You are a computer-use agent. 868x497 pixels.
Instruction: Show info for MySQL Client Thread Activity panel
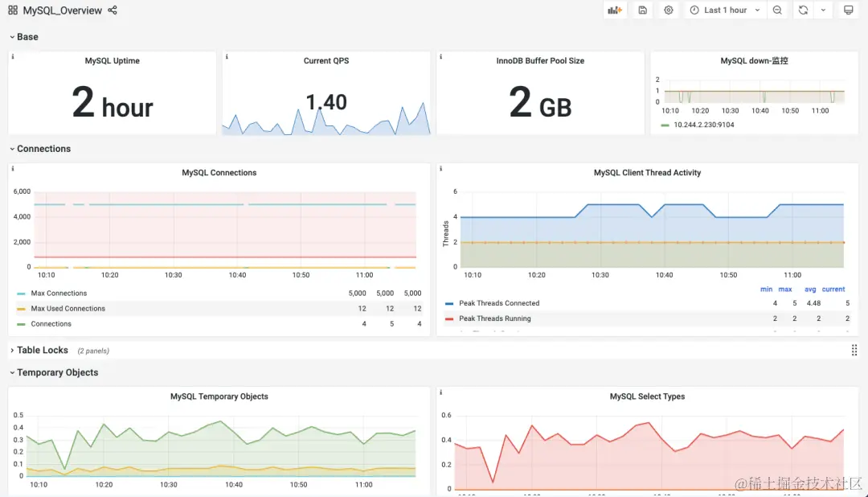click(x=440, y=168)
